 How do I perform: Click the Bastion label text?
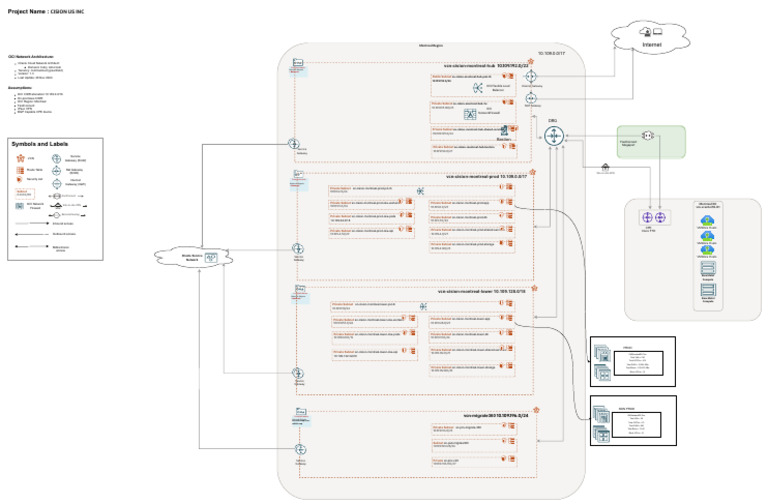point(504,140)
